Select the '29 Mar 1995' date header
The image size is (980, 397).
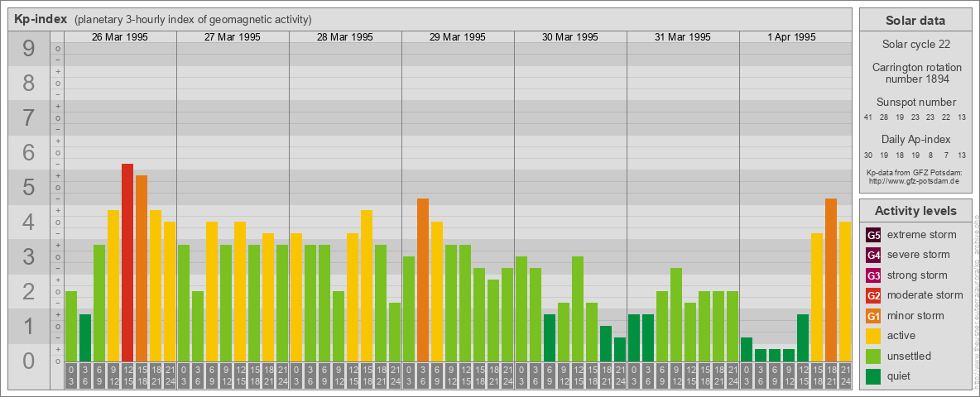coord(458,37)
